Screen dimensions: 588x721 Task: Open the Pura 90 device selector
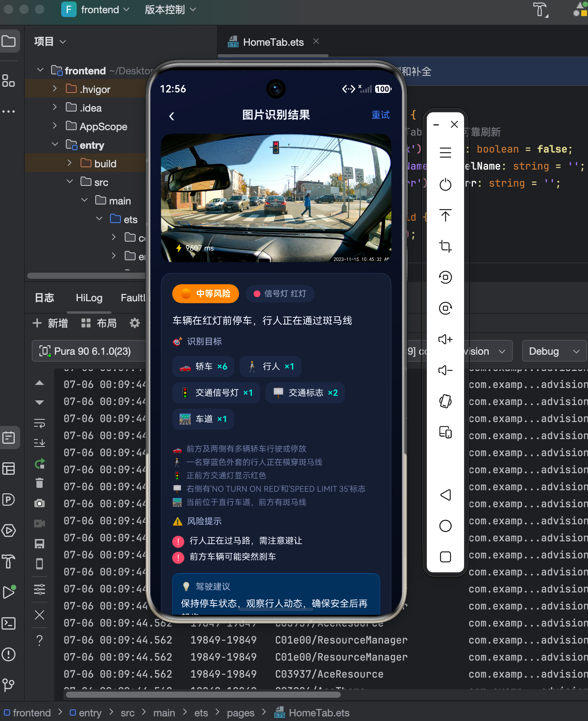[89, 351]
